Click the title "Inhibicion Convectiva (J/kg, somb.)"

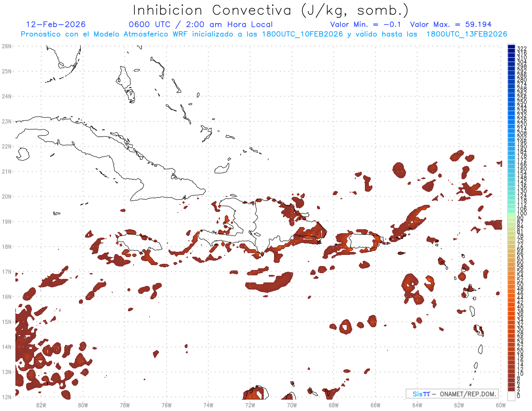click(x=271, y=10)
